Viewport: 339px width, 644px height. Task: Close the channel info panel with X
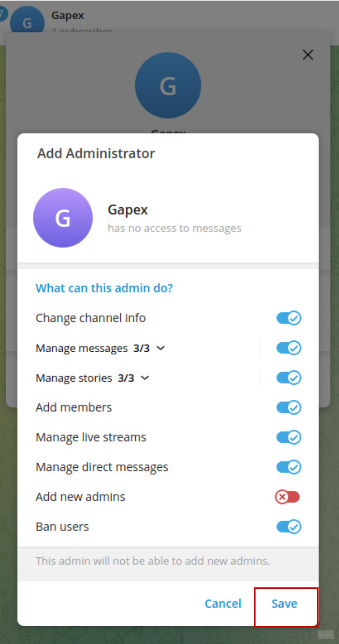(x=308, y=55)
